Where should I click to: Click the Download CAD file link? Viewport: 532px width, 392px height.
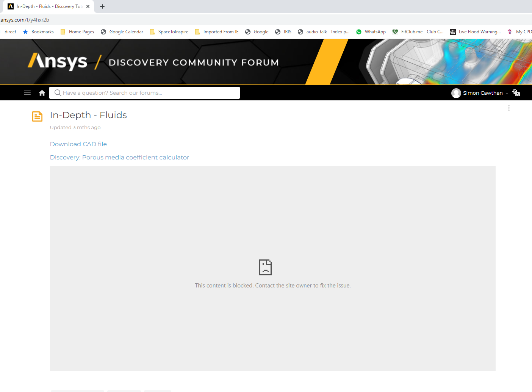point(78,144)
